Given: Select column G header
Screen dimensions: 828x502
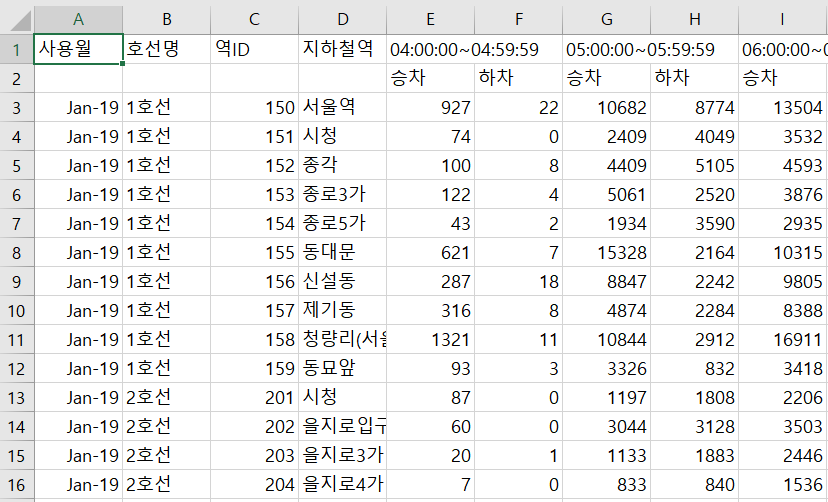Looking at the screenshot, I should (x=606, y=20).
